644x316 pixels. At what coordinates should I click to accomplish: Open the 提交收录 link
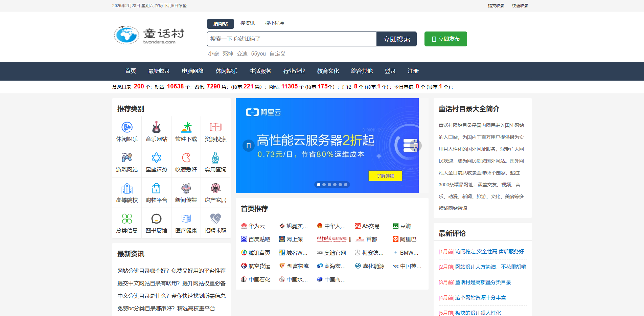495,5
